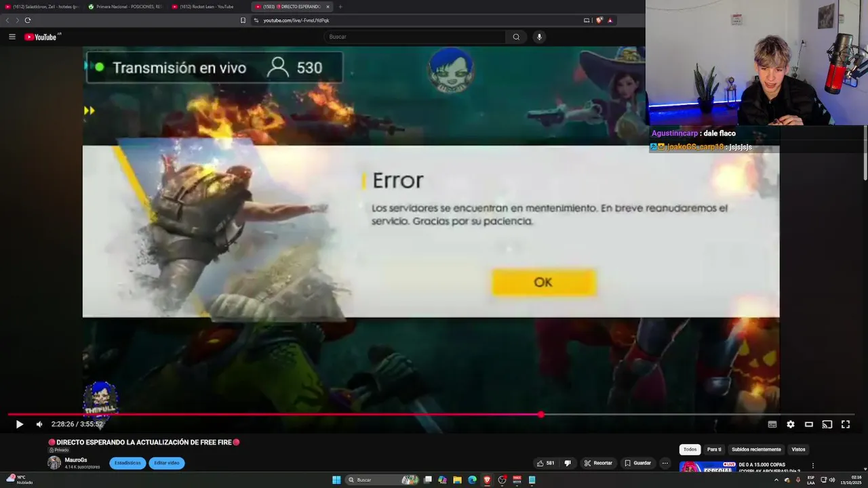Click the progress bar scrubber handle
The height and width of the screenshot is (488, 868).
tap(540, 414)
